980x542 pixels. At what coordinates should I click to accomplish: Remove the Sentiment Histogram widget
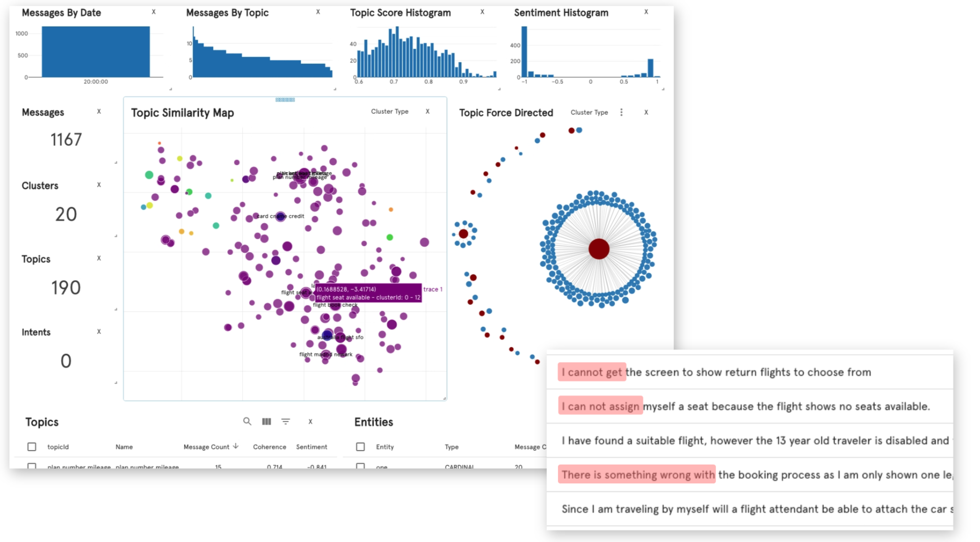646,12
